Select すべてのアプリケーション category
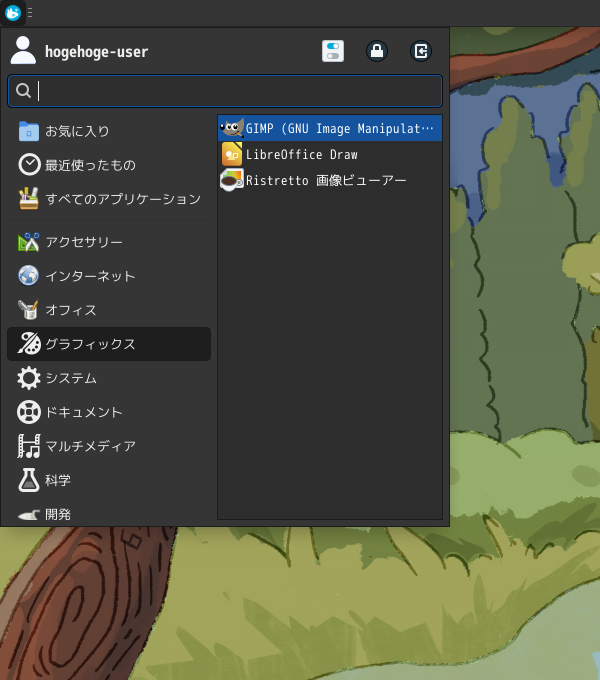 [109, 199]
